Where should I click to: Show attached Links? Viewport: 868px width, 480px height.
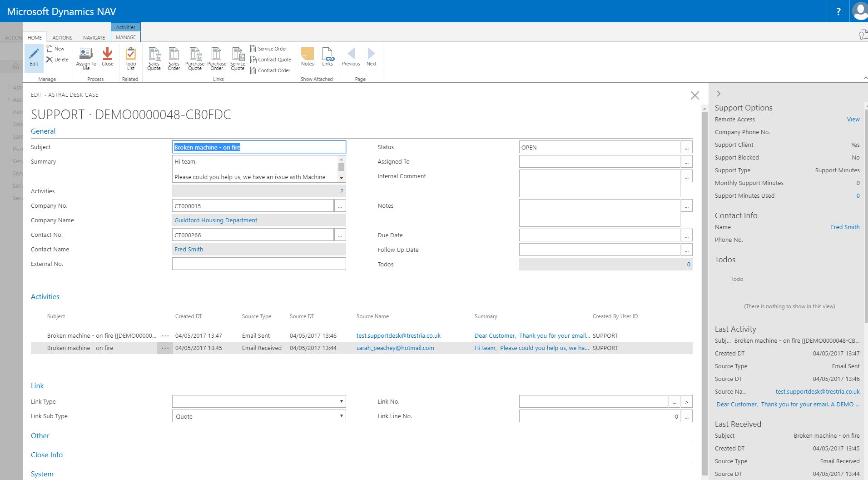pos(327,57)
